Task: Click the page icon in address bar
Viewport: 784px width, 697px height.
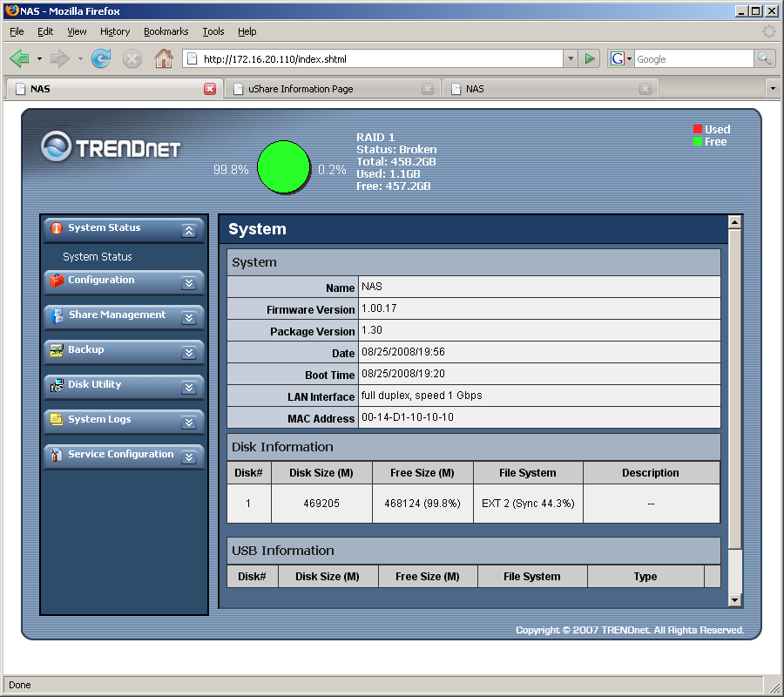Action: pos(192,59)
